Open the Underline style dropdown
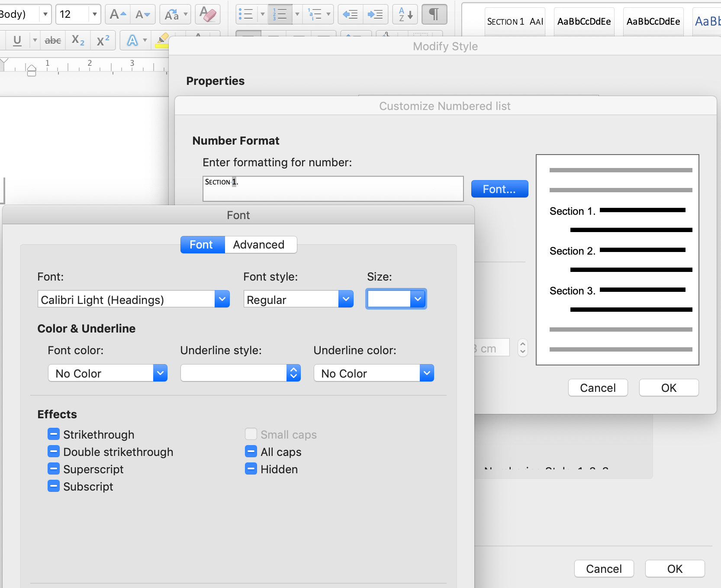This screenshot has width=721, height=588. [293, 373]
